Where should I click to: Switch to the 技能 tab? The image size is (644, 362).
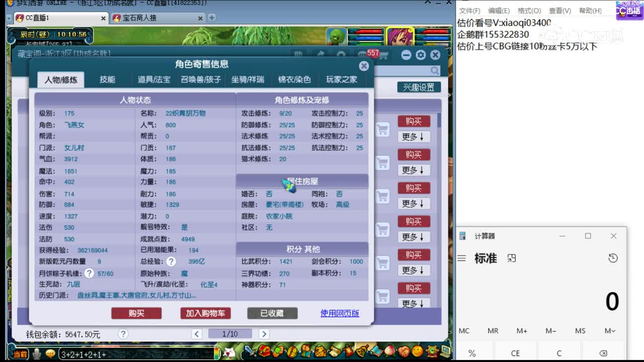(x=107, y=79)
